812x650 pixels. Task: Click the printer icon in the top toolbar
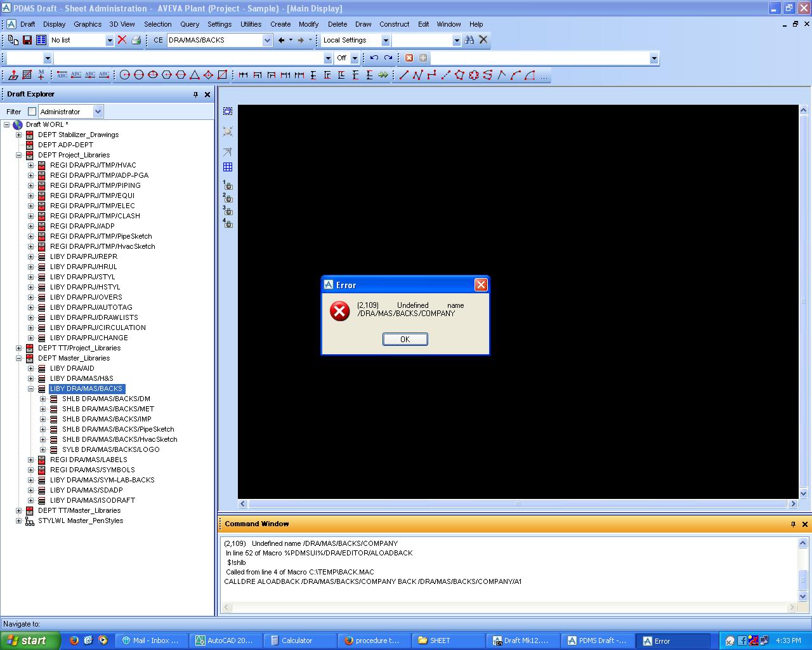(x=136, y=40)
